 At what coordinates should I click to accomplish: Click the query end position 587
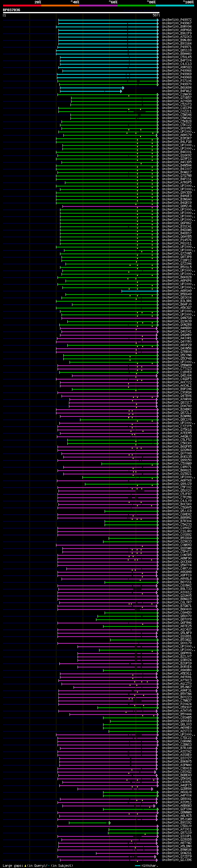tap(155, 15)
